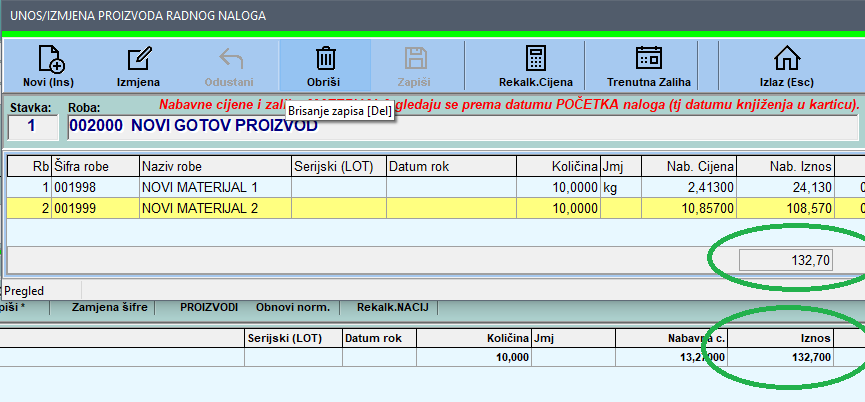Click the Obnovi norm. button
This screenshot has width=865, height=402.
pyautogui.click(x=293, y=307)
